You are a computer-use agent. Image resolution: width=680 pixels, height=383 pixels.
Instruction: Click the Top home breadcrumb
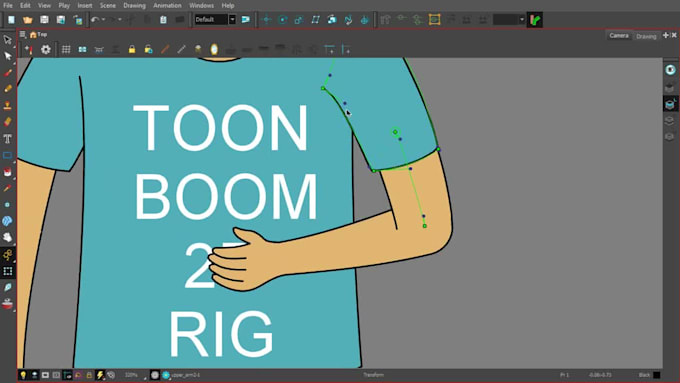click(38, 35)
